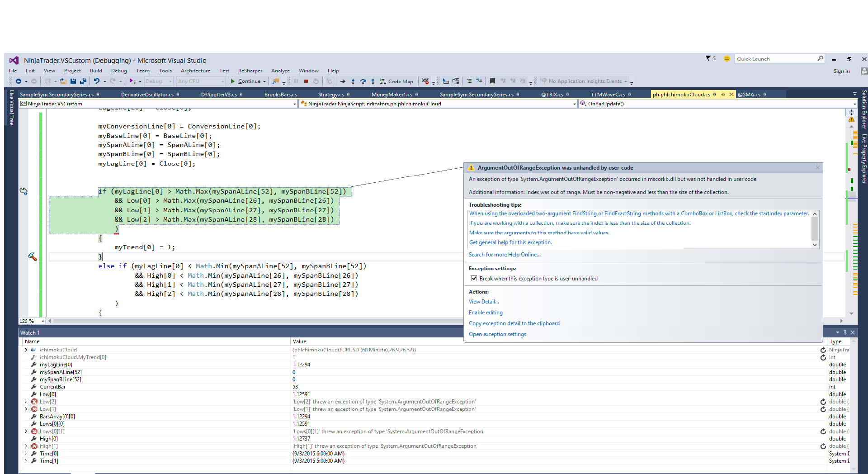Toggle auto-hide pin on Watch 1 panel

click(x=845, y=332)
